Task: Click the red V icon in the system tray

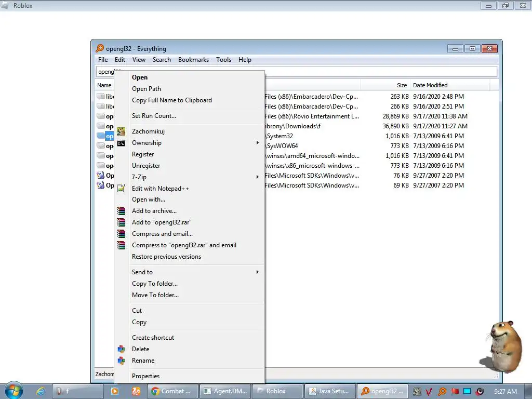Action: pyautogui.click(x=429, y=392)
